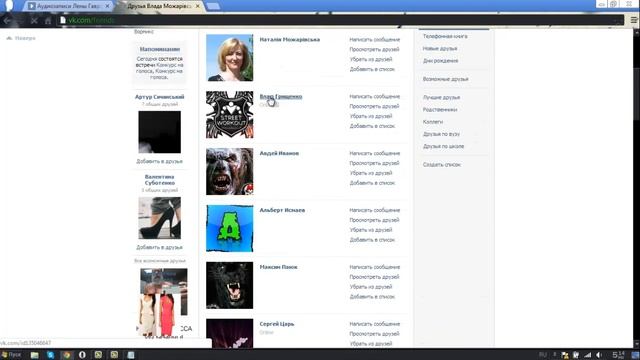640x360 pixels.
Task: Remove Максим Панок from friends
Action: click(x=371, y=287)
